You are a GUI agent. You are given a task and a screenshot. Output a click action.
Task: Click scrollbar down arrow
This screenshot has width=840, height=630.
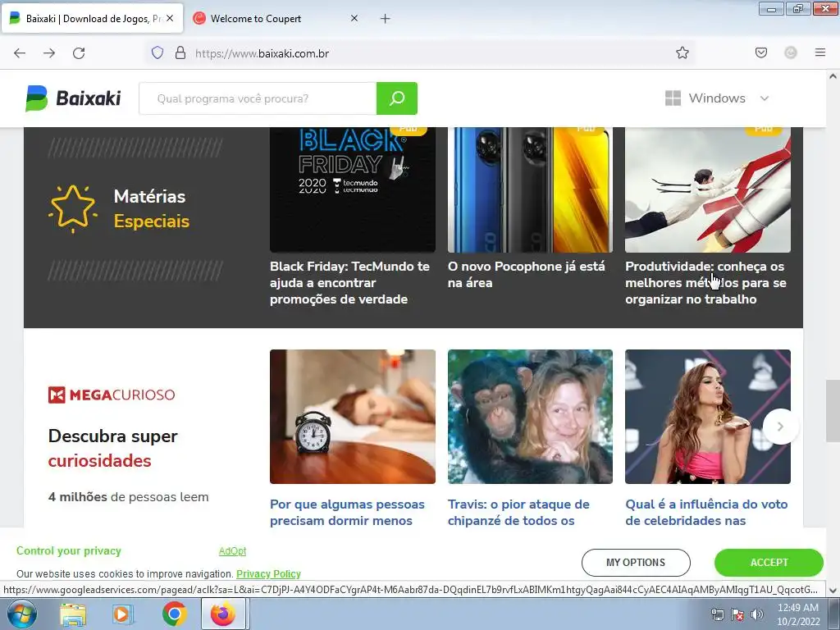coord(833,591)
